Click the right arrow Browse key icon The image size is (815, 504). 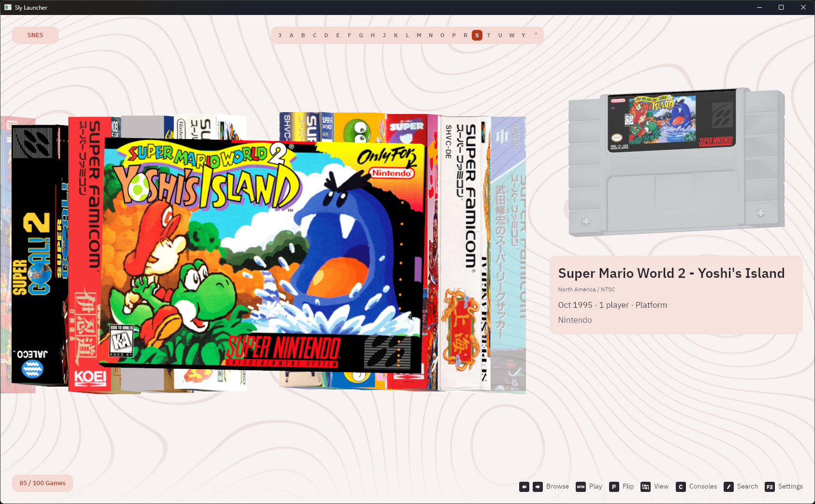pyautogui.click(x=538, y=487)
